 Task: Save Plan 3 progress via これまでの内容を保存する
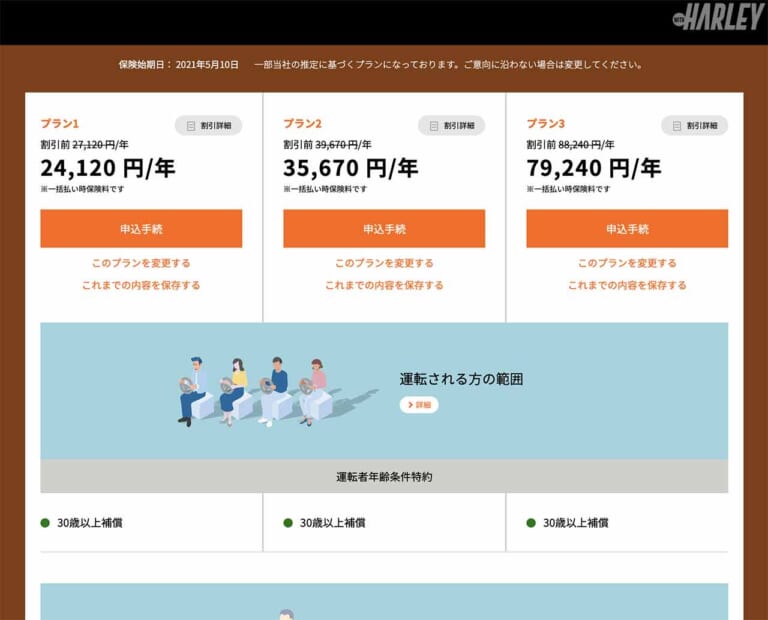point(627,285)
